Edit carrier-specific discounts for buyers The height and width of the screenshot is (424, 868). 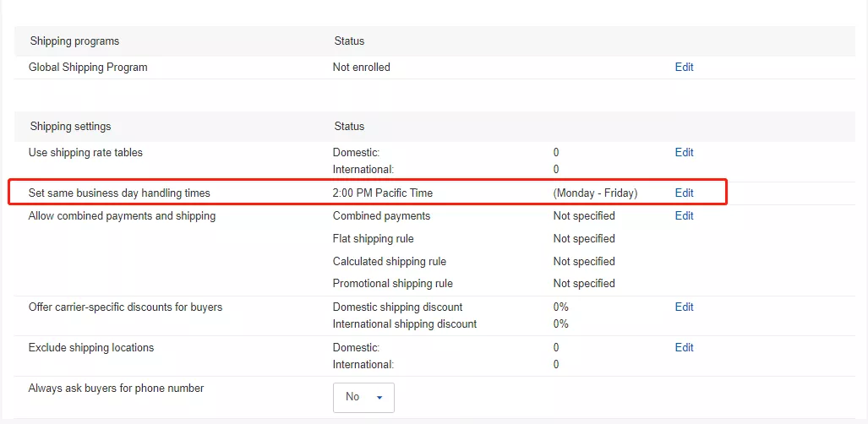coord(684,307)
